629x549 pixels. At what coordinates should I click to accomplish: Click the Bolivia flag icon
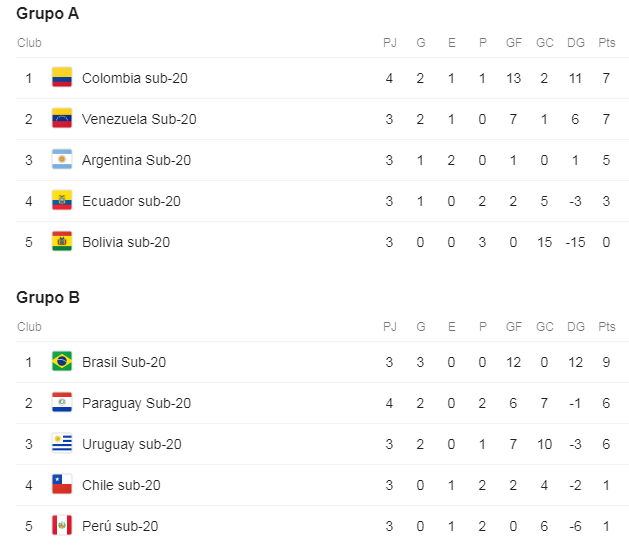click(x=62, y=242)
